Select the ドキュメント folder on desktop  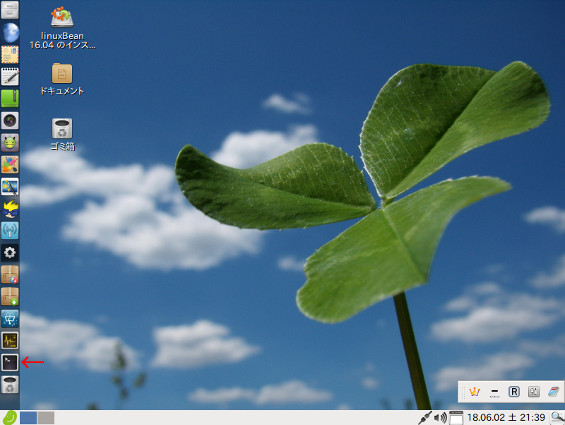tap(62, 79)
